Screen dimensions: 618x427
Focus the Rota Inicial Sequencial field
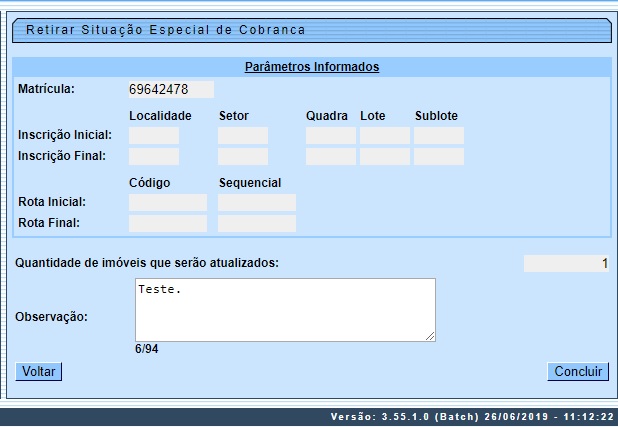tap(257, 203)
